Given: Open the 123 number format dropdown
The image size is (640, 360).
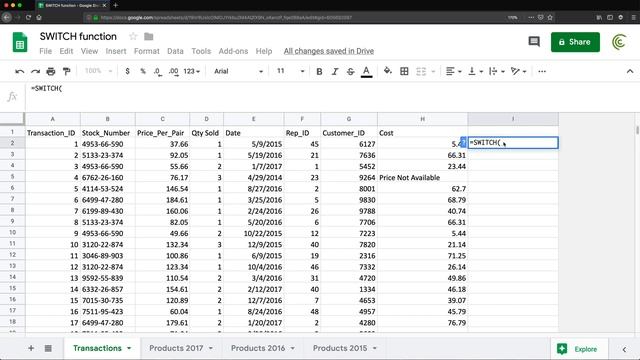Looking at the screenshot, I should click(191, 71).
